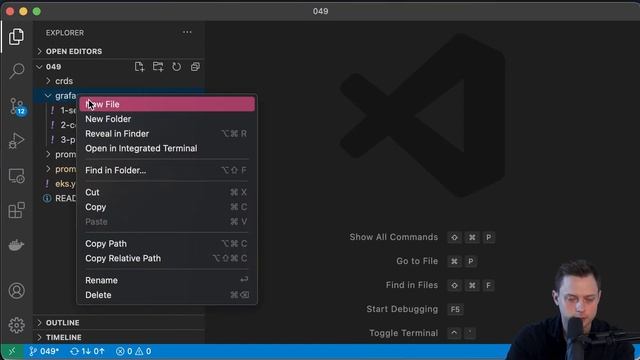
Task: Click Go to File label
Action: [x=417, y=261]
